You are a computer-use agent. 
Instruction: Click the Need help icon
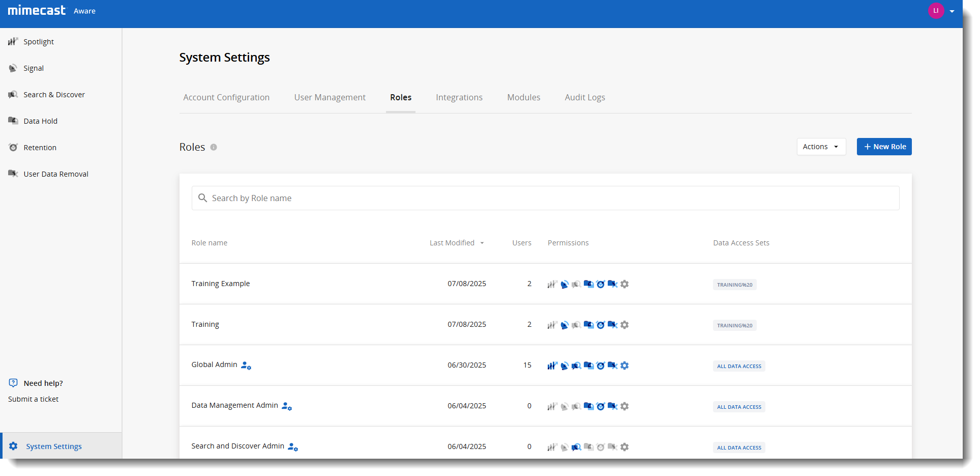[13, 383]
